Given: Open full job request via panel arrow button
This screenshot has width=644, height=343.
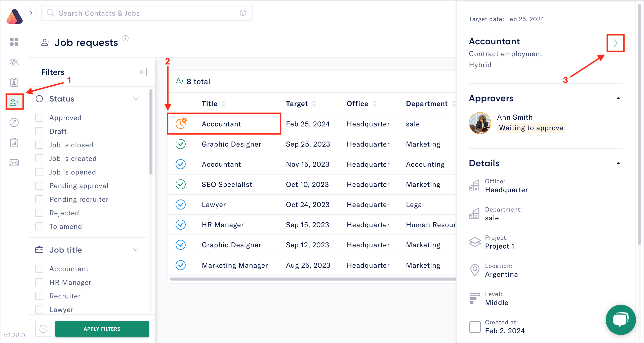Looking at the screenshot, I should 616,43.
